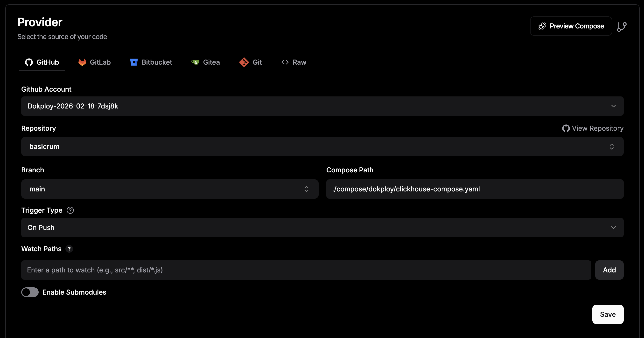
Task: Click the Compose Path label
Action: coord(350,170)
